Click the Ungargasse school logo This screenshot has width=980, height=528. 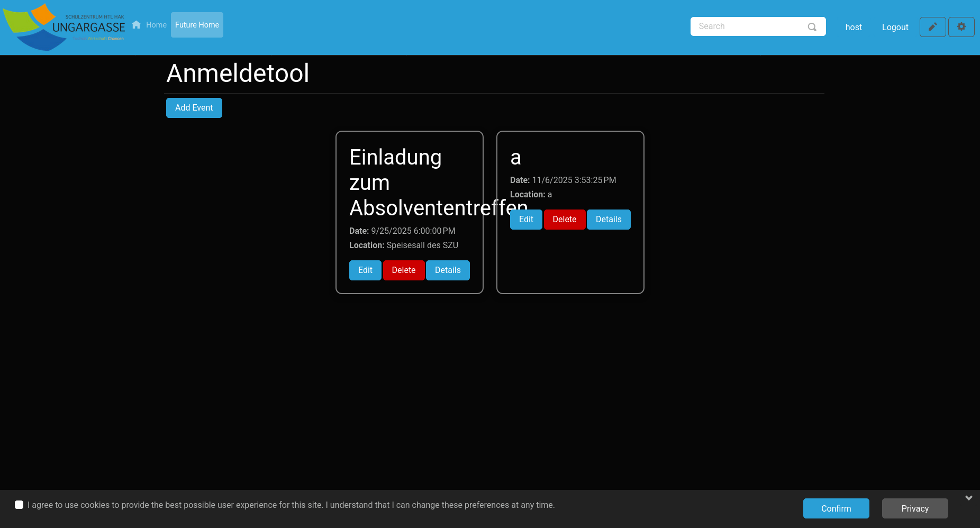point(64,27)
